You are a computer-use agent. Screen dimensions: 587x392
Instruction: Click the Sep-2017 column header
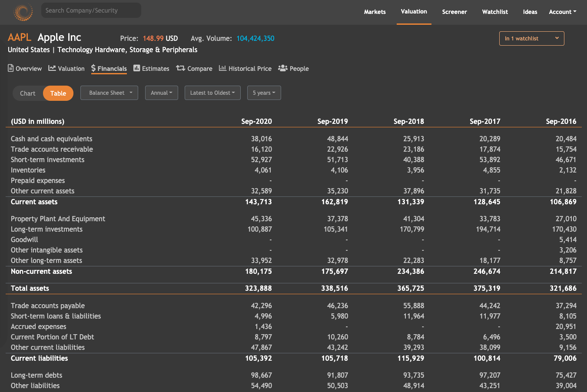point(485,121)
